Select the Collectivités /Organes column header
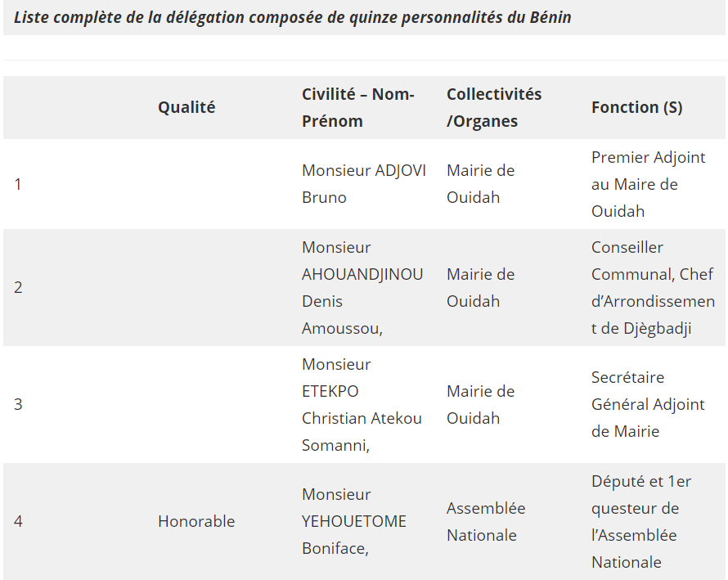Image resolution: width=728 pixels, height=580 pixels. pos(494,107)
